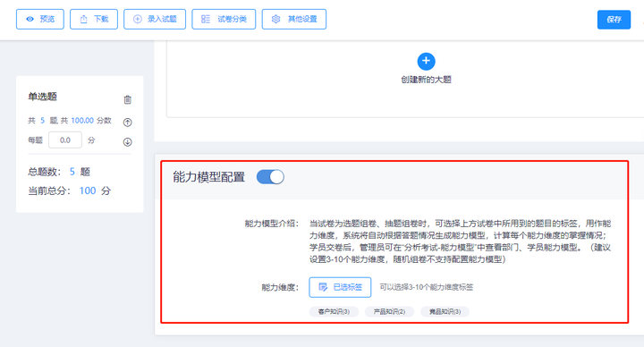Click the 能力模型配置 heading
The image size is (644, 347).
coord(208,177)
